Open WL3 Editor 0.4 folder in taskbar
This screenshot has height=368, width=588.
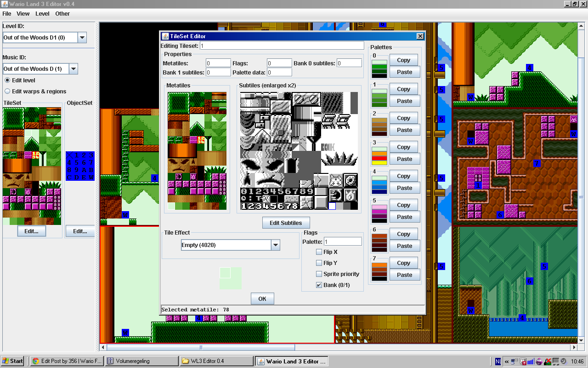216,361
